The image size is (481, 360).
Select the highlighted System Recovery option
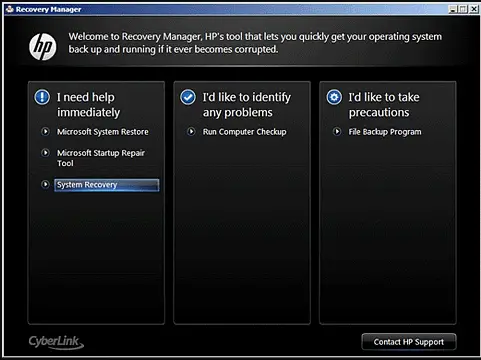pos(107,185)
